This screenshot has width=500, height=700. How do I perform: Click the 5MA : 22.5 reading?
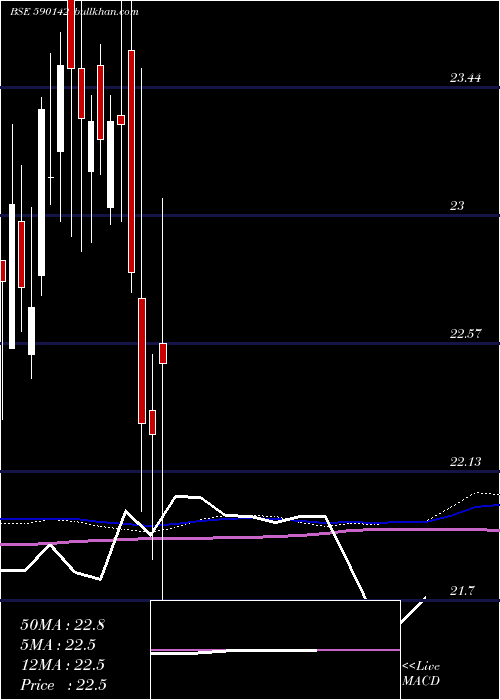(58, 645)
